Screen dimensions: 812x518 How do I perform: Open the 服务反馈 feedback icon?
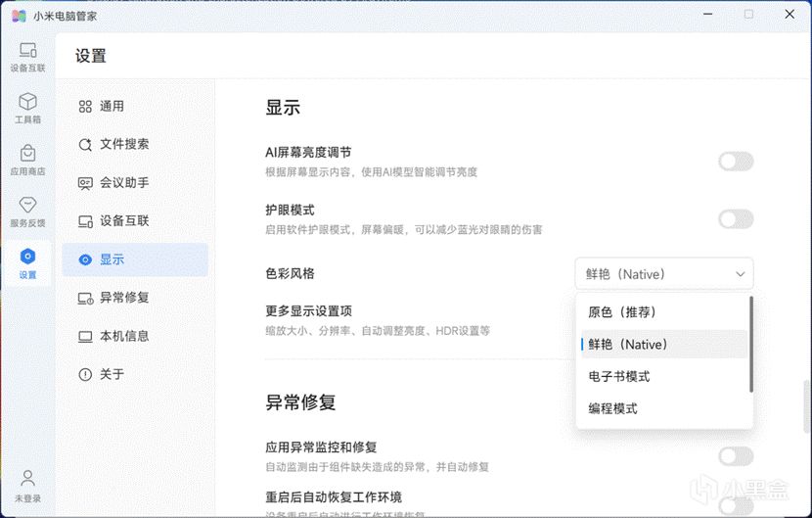[x=28, y=205]
